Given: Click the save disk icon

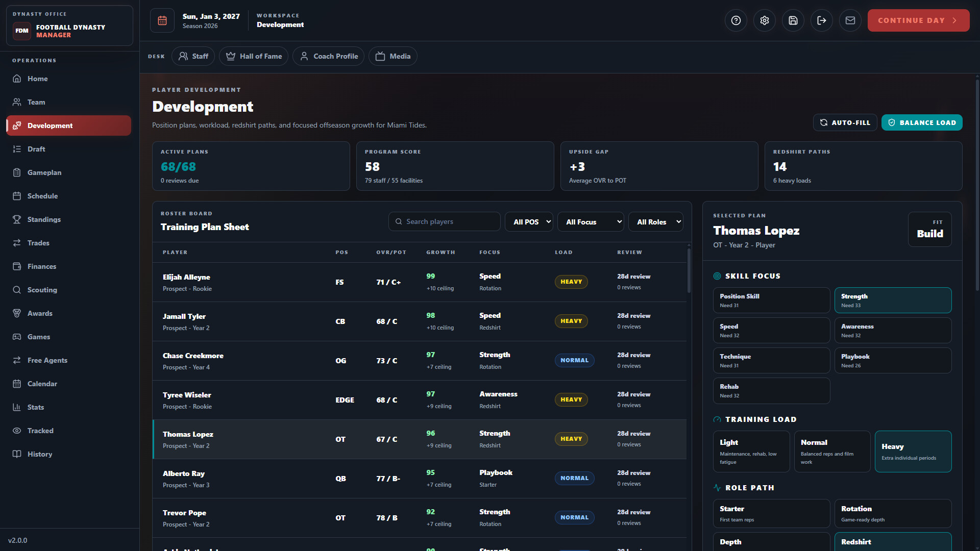Looking at the screenshot, I should (x=793, y=20).
